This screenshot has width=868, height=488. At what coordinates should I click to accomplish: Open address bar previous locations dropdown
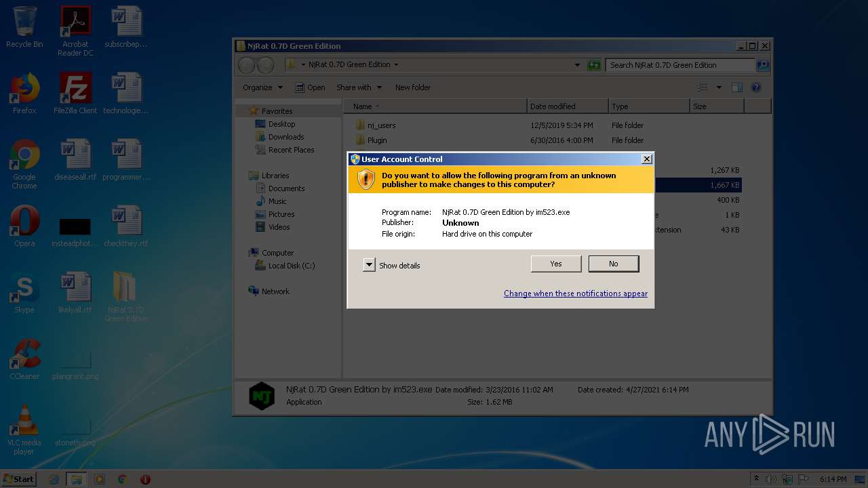coord(577,65)
